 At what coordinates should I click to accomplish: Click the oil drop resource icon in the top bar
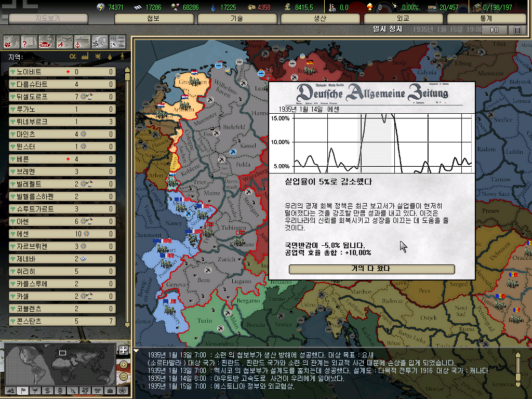point(213,7)
